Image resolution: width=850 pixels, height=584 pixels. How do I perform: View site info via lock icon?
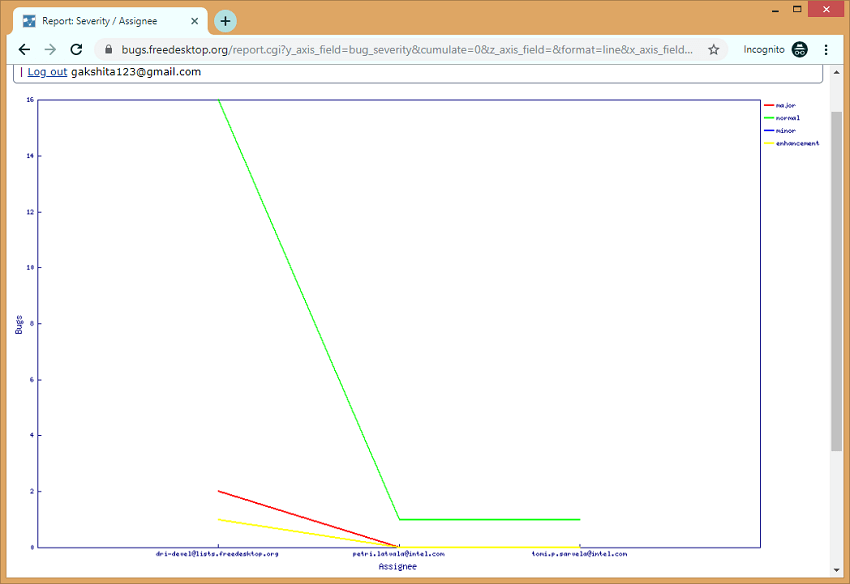[108, 49]
